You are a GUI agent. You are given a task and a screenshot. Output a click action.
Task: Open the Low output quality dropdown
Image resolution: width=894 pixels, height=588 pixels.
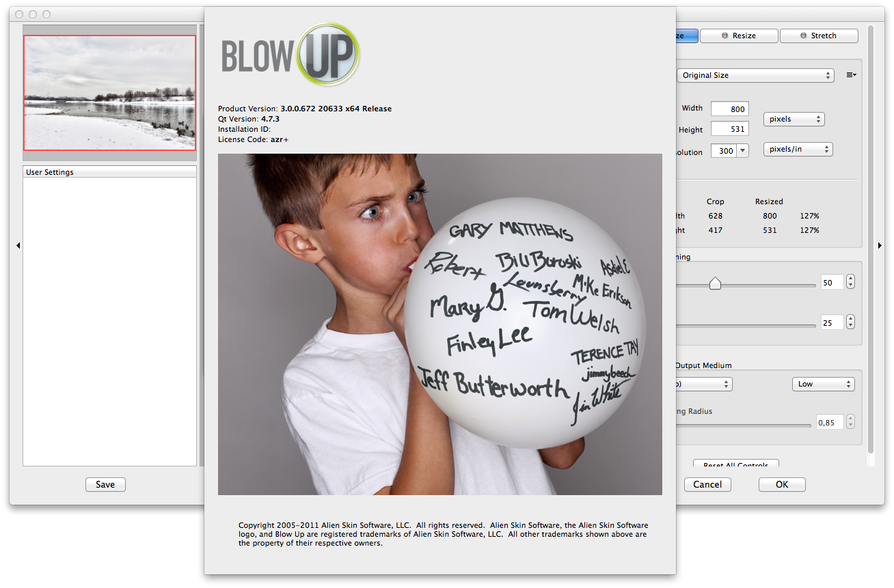click(823, 384)
